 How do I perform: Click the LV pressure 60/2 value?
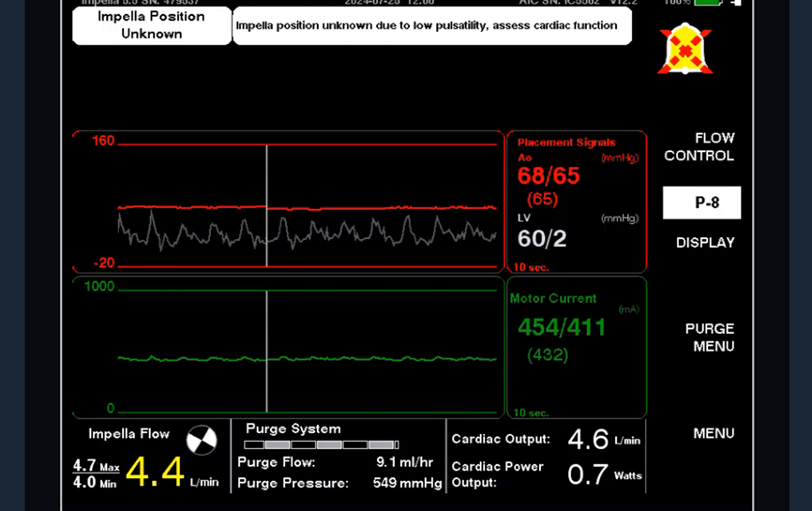coord(542,239)
